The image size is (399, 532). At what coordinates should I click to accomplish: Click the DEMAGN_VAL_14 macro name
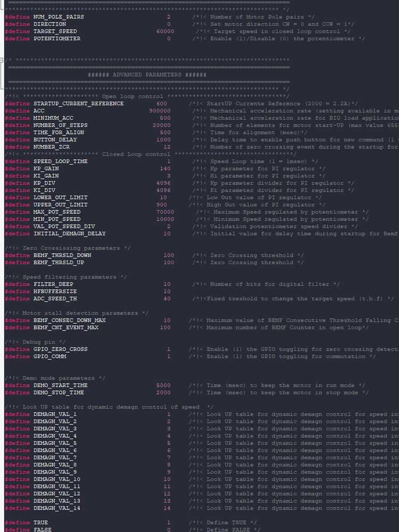pos(57,508)
